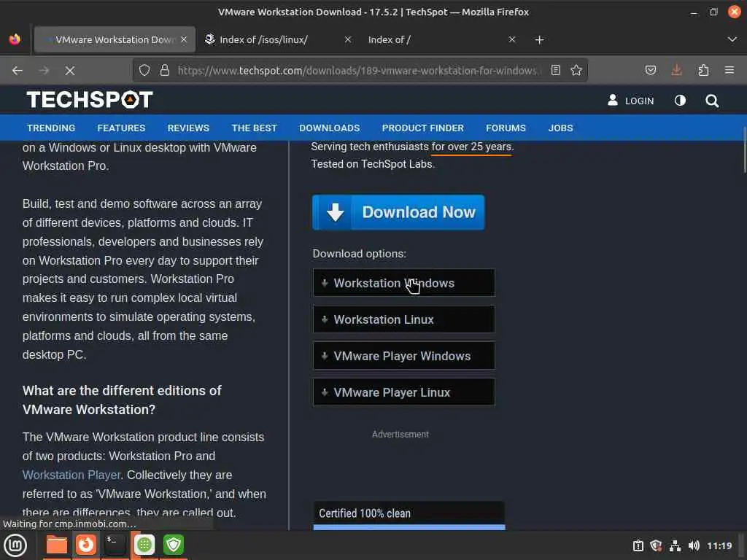Image resolution: width=747 pixels, height=560 pixels.
Task: Click the site security padlock icon
Action: pos(165,71)
